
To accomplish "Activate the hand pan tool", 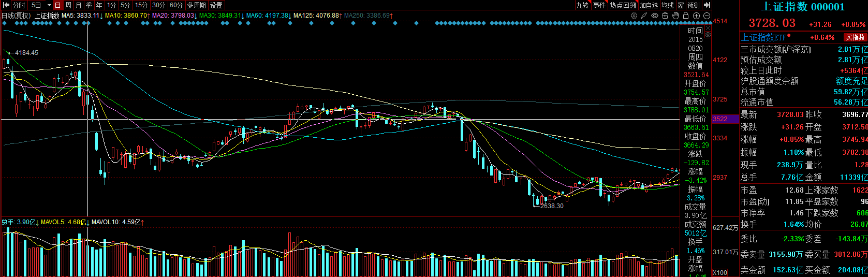I will click(x=675, y=16).
